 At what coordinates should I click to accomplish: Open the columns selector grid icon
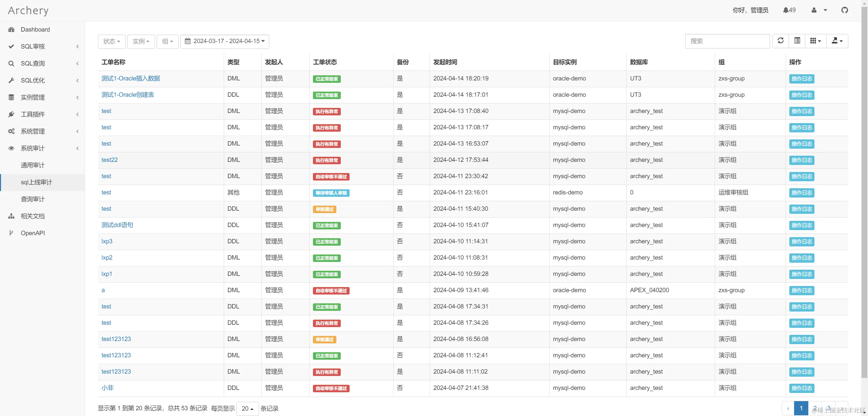[815, 41]
